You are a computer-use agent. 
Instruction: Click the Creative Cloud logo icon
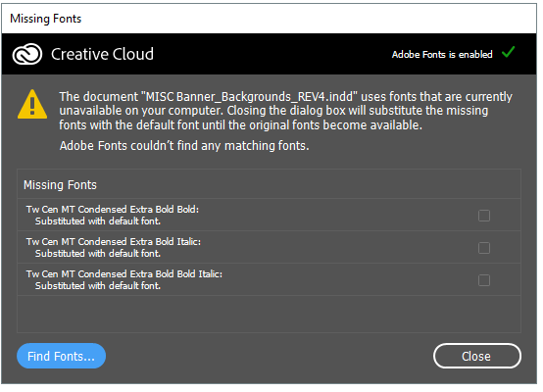pos(27,54)
